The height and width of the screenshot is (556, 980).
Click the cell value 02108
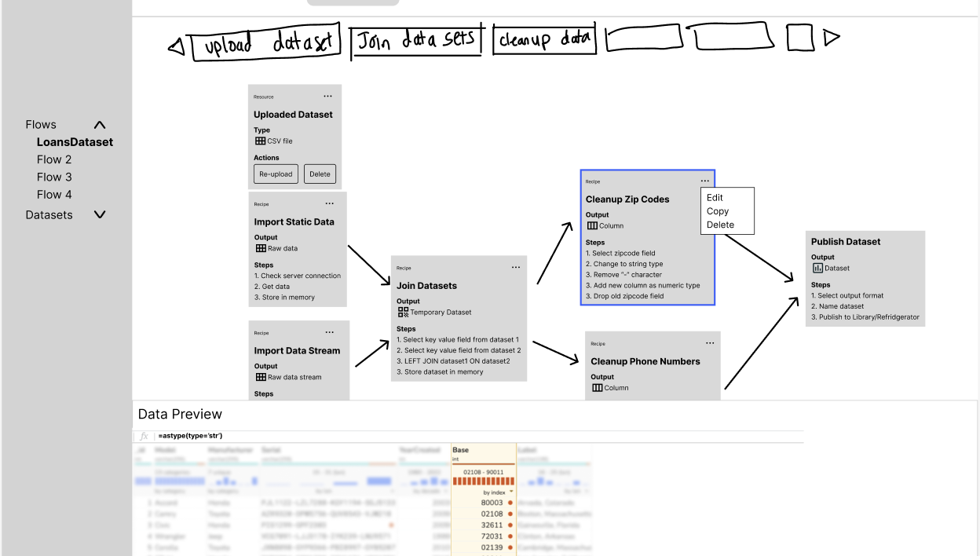pyautogui.click(x=492, y=514)
